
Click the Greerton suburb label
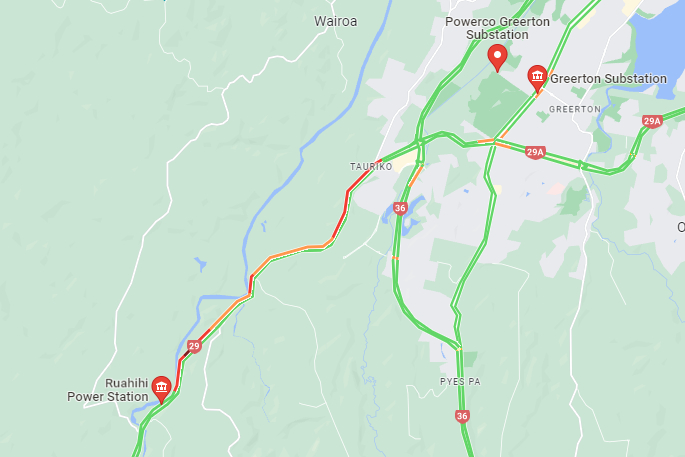coord(575,109)
